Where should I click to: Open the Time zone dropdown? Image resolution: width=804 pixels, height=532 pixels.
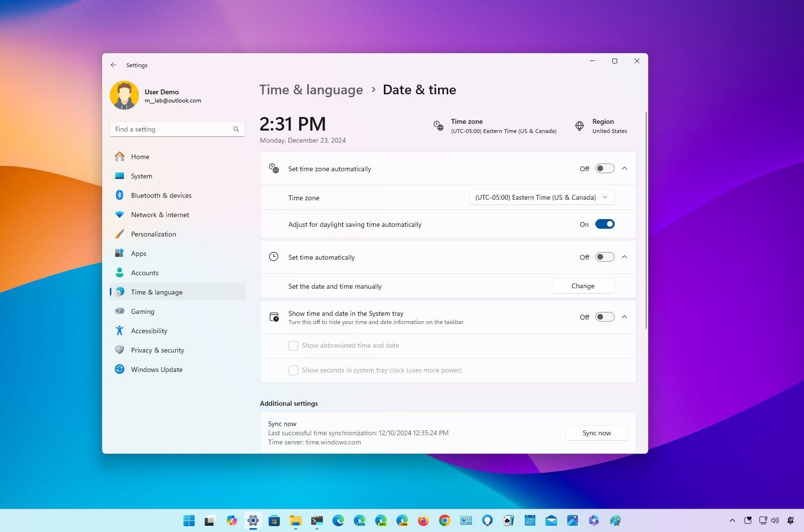coord(541,197)
